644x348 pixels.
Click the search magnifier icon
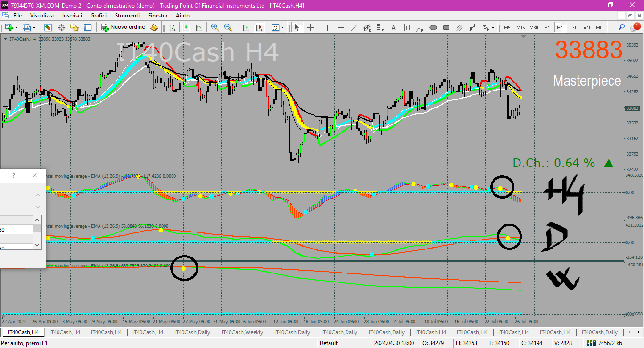pyautogui.click(x=622, y=27)
